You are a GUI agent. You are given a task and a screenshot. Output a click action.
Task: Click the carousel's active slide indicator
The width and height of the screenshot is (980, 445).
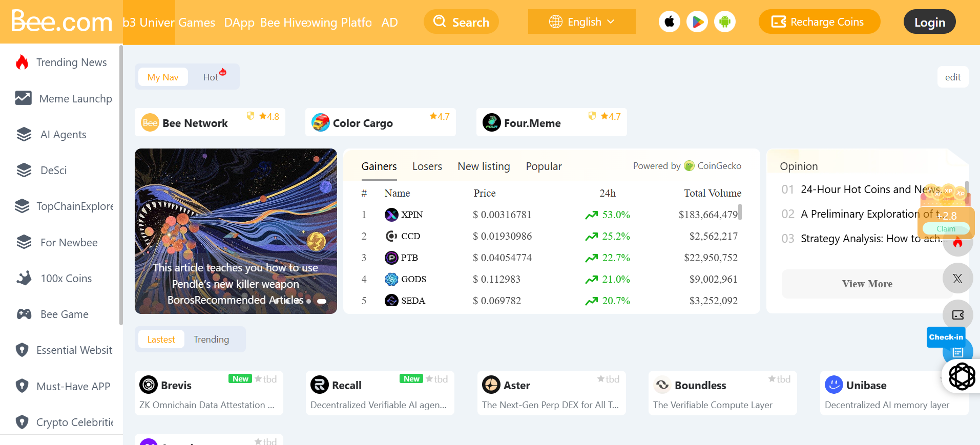click(322, 301)
